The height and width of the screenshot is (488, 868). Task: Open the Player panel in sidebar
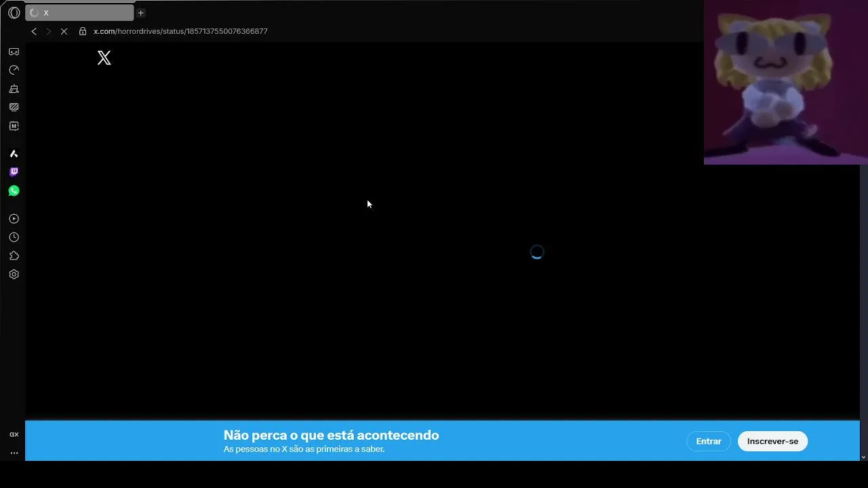[14, 219]
